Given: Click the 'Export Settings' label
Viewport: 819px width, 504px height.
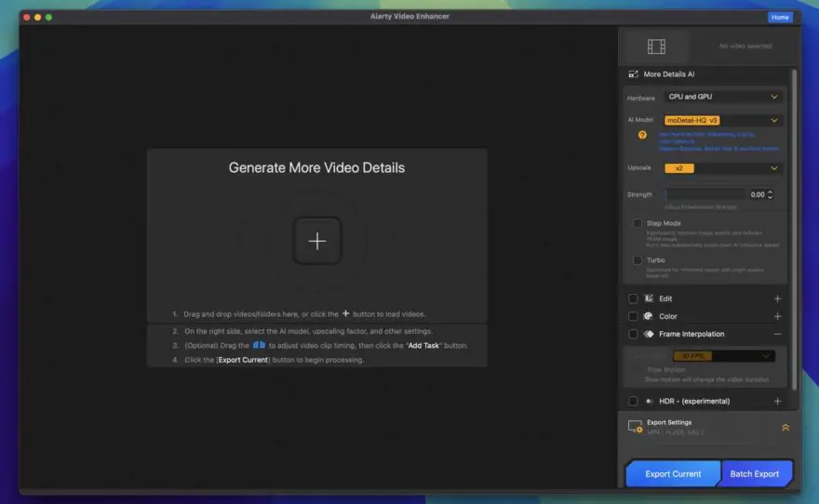Looking at the screenshot, I should (x=669, y=422).
